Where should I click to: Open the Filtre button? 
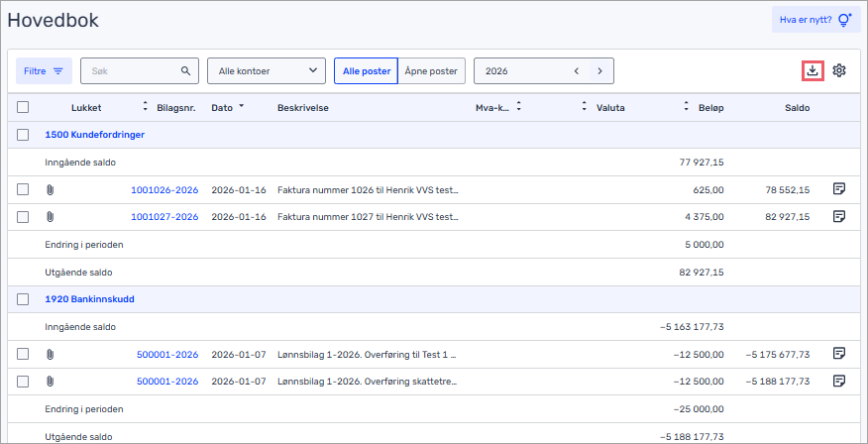44,71
